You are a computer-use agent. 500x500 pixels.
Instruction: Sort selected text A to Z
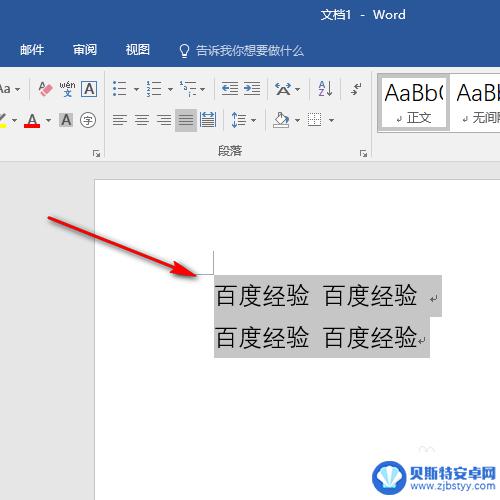325,89
